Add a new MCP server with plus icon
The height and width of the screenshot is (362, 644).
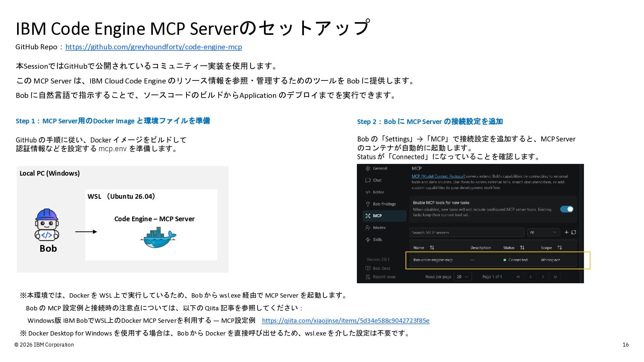click(x=567, y=232)
